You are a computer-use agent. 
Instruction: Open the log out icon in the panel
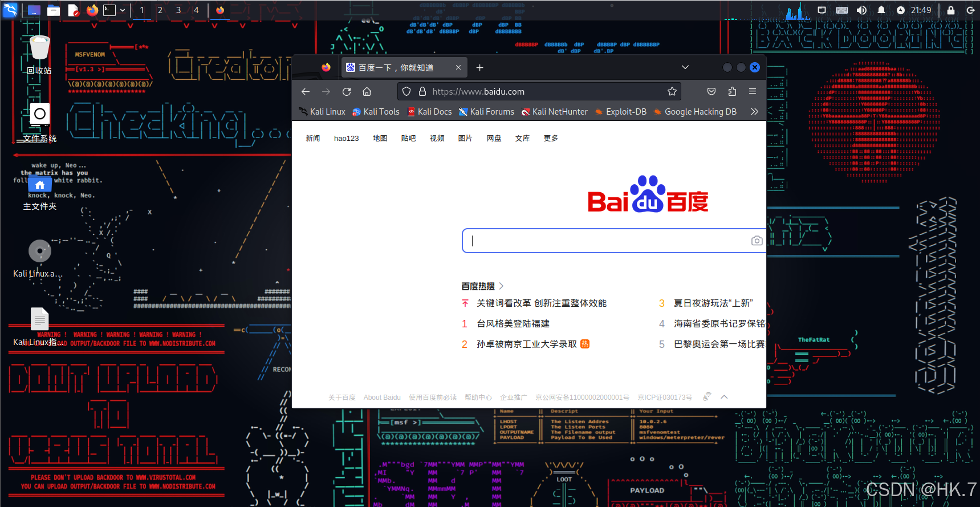[970, 10]
